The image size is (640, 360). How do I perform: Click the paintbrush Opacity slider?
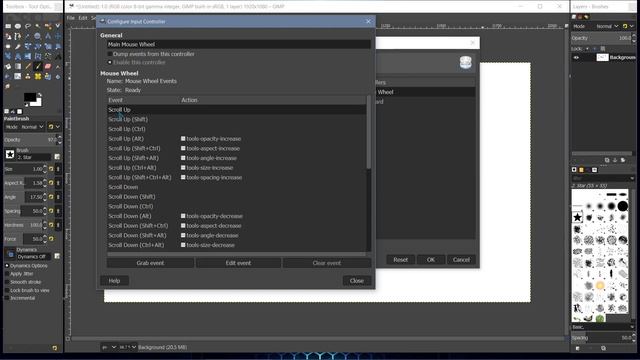click(x=30, y=140)
